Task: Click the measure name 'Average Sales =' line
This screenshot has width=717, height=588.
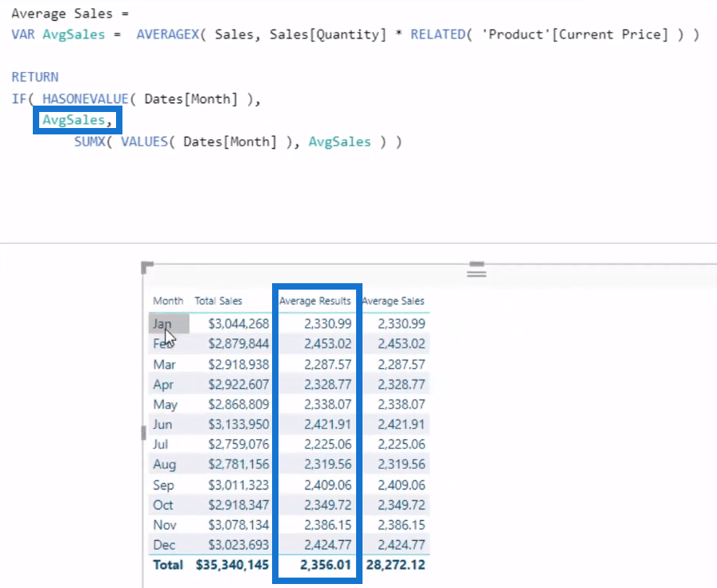Action: click(x=70, y=14)
